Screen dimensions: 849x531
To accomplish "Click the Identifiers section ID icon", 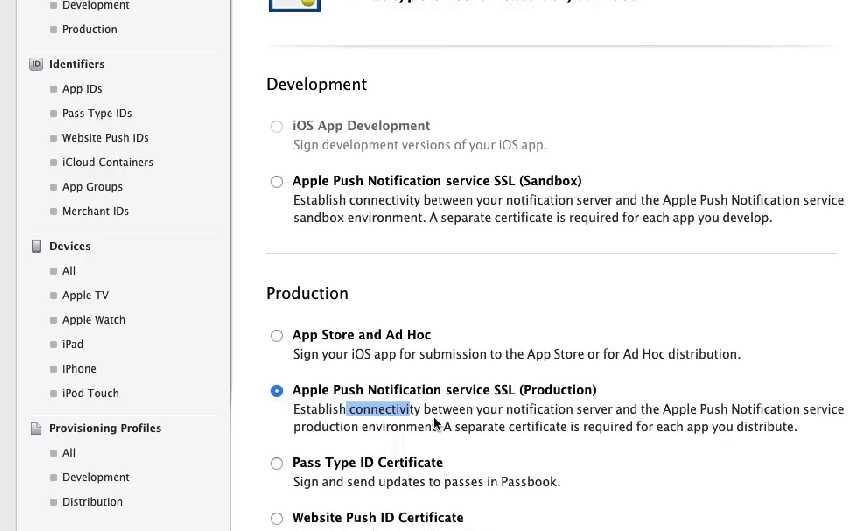I will (x=37, y=64).
